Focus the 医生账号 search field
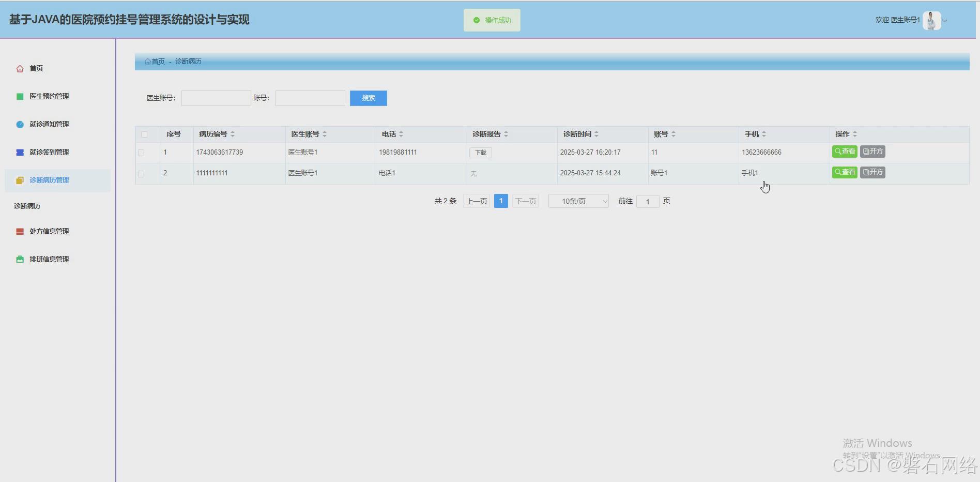Screen dimensions: 980x482 (216, 98)
